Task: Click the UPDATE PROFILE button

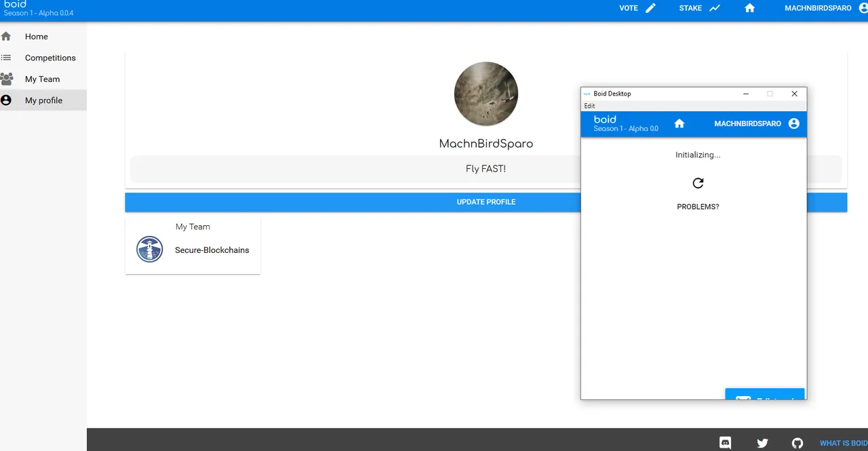Action: coord(486,202)
